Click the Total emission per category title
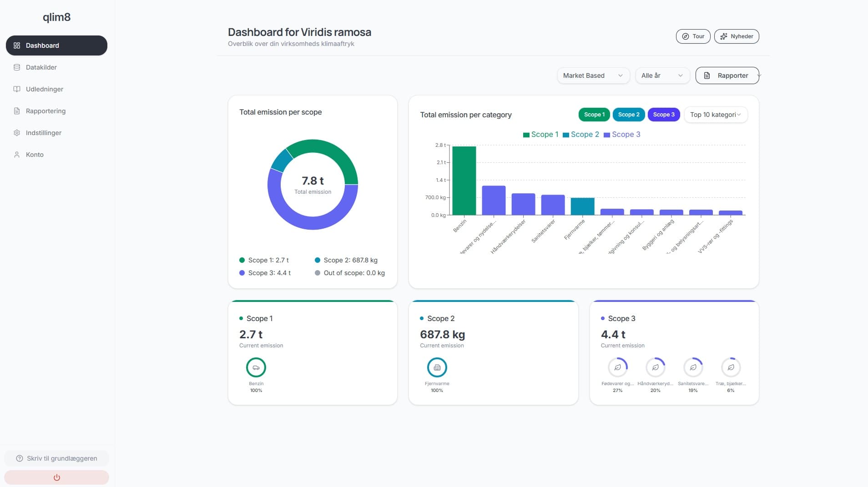The height and width of the screenshot is (487, 868). pos(466,115)
